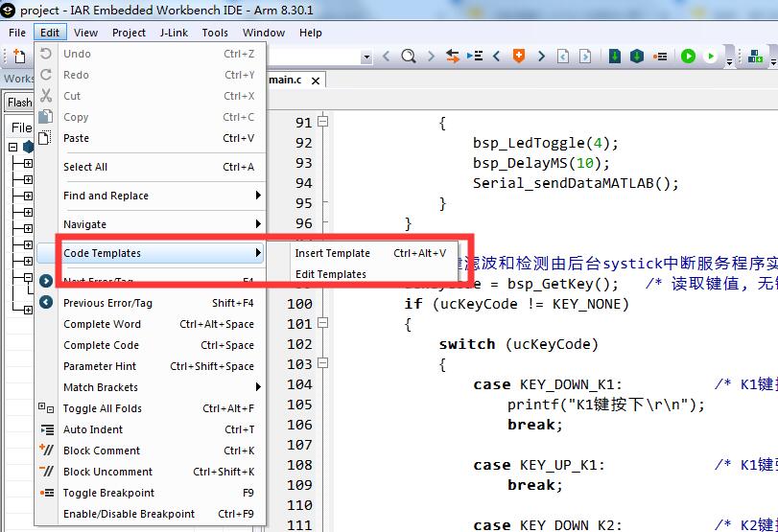Switch to the main.c editor tab
The image size is (778, 532).
tap(285, 80)
